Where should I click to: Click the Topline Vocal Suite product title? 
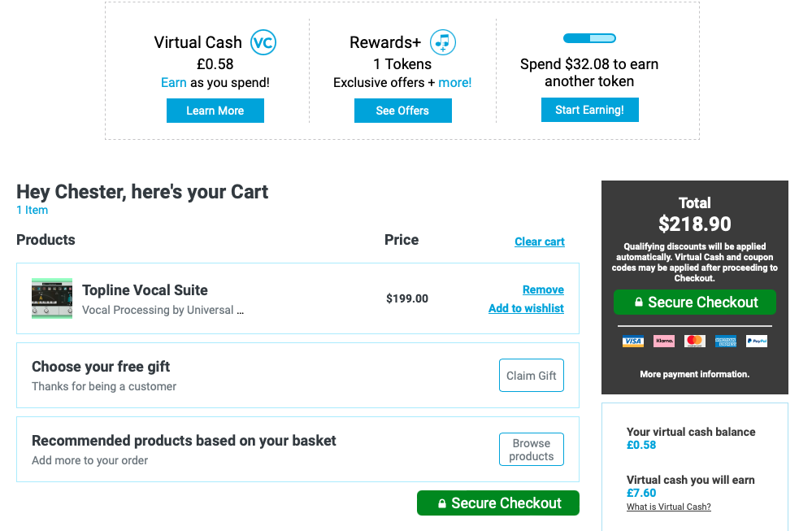pyautogui.click(x=145, y=290)
